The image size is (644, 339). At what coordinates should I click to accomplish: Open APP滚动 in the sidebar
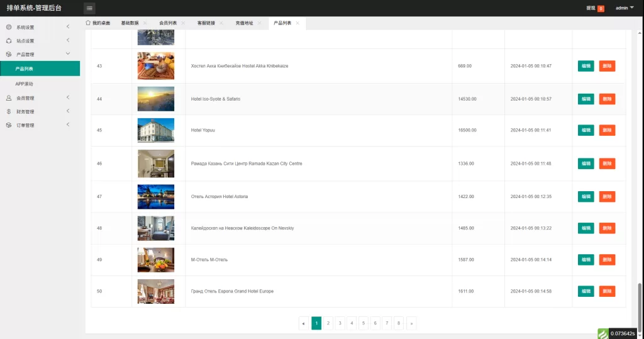(x=25, y=84)
